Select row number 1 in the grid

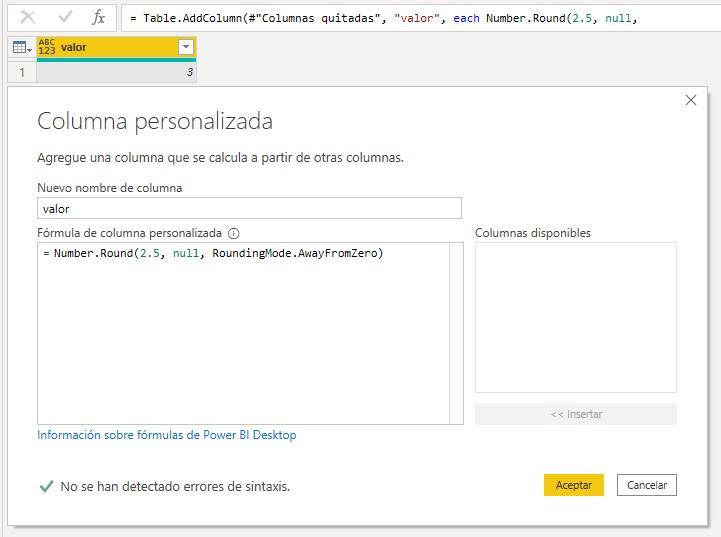click(21, 72)
